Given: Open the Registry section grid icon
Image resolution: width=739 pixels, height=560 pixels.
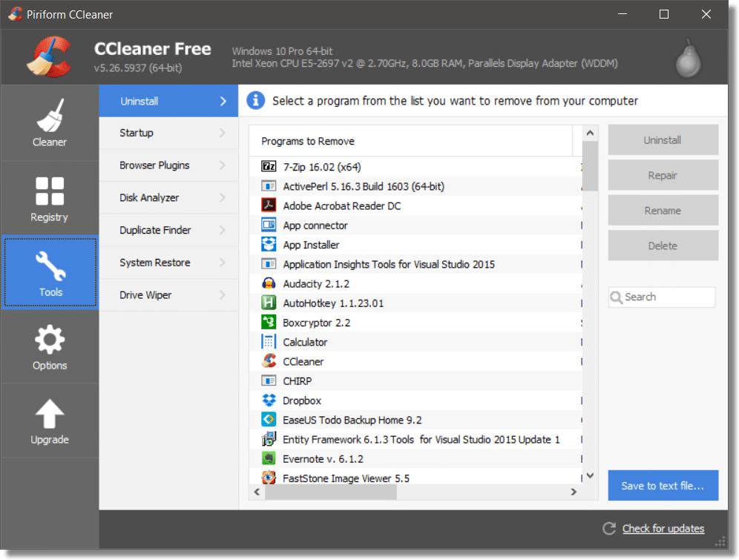Looking at the screenshot, I should 50,191.
